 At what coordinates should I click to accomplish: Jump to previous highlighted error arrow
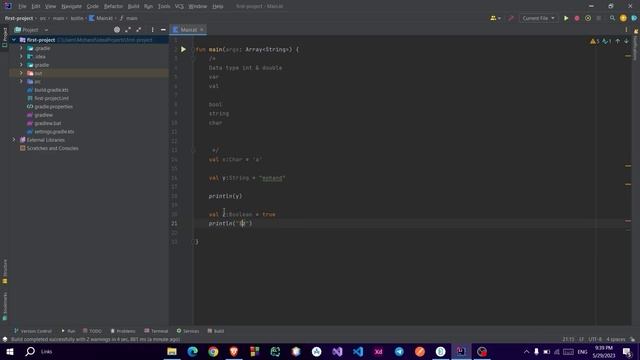pyautogui.click(x=618, y=41)
